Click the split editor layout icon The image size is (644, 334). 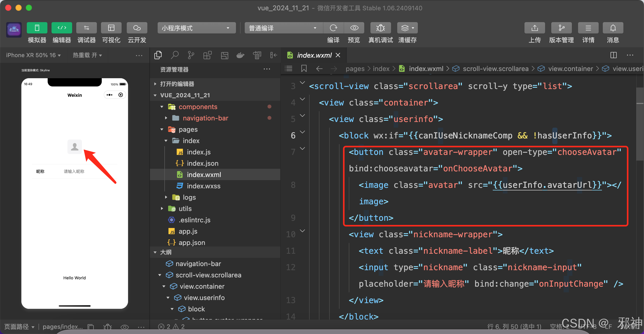tap(614, 55)
